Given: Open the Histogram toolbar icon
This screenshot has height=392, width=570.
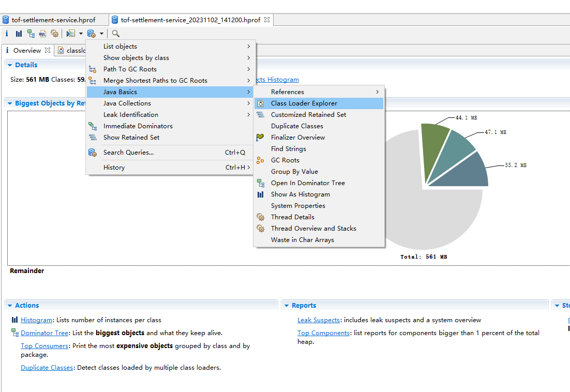Looking at the screenshot, I should coord(19,34).
